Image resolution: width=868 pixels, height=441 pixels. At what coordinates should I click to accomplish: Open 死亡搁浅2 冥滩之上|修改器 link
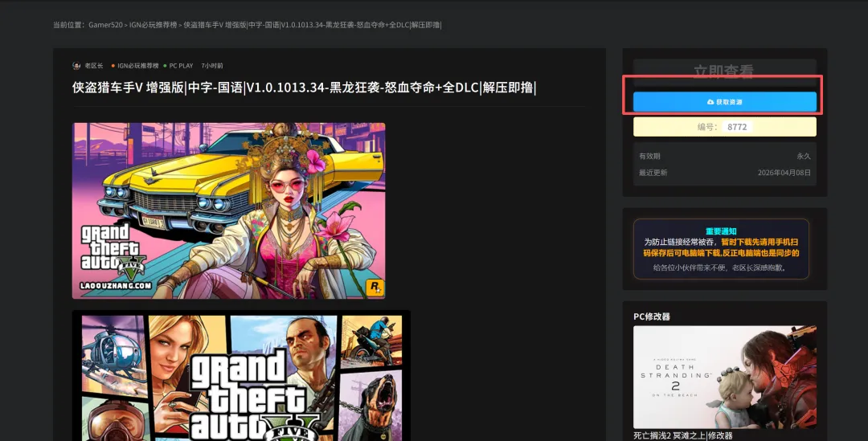683,435
